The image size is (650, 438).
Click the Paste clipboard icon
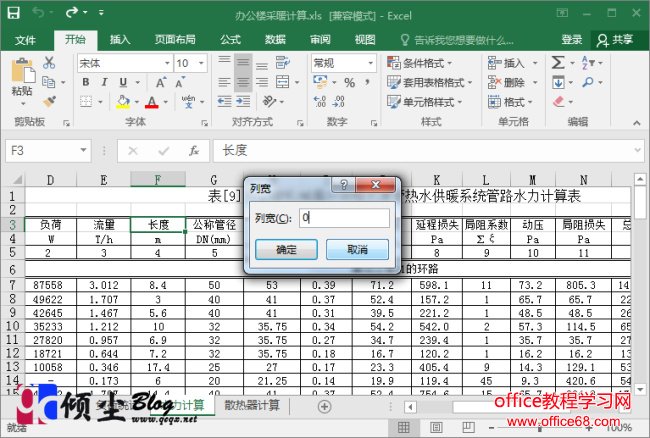(x=23, y=70)
